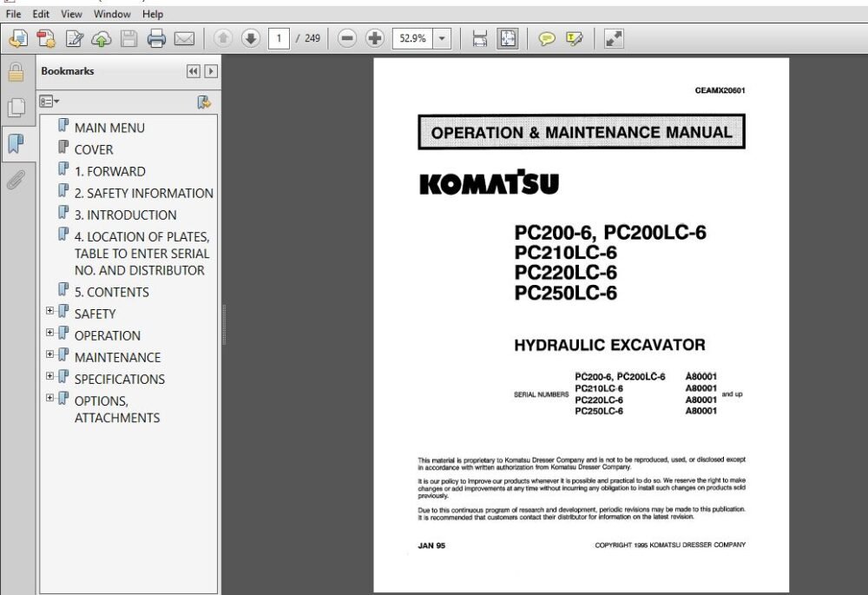Click the navigation pane splitter handle

[224, 325]
